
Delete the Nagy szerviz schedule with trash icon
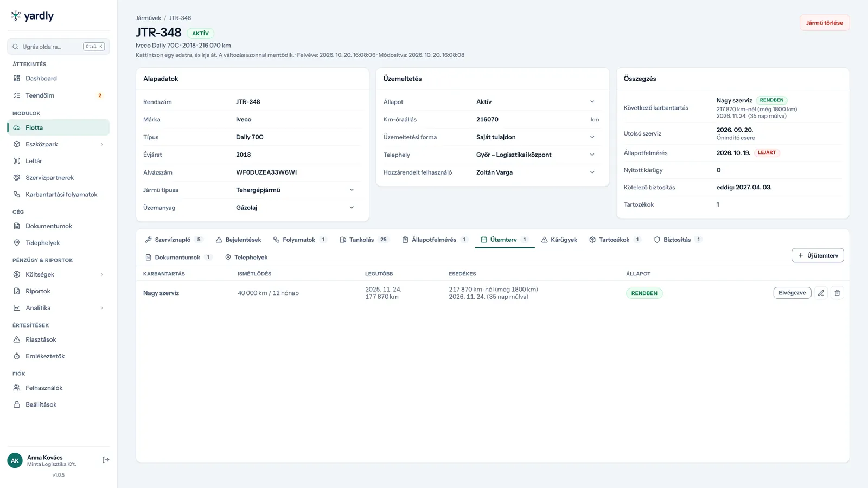pyautogui.click(x=837, y=293)
